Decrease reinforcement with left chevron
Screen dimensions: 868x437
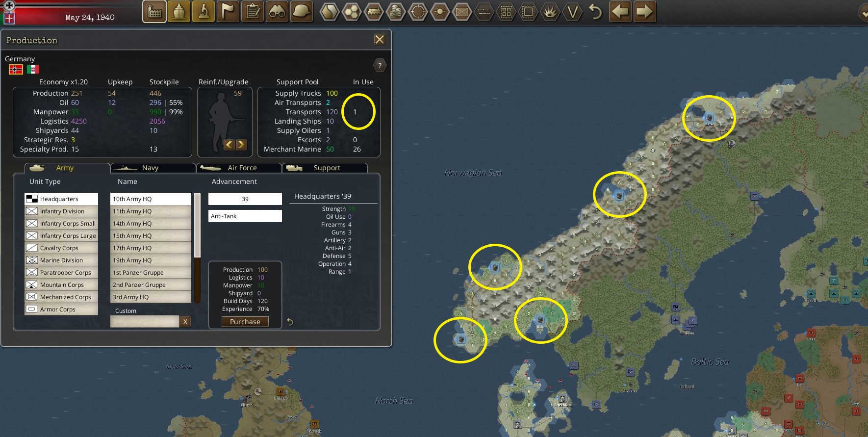pyautogui.click(x=229, y=144)
